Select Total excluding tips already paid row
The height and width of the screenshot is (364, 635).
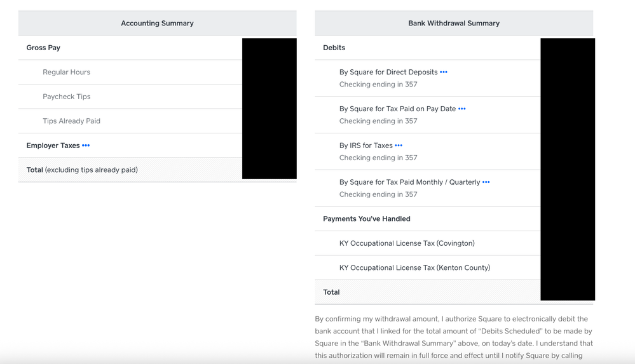(82, 170)
